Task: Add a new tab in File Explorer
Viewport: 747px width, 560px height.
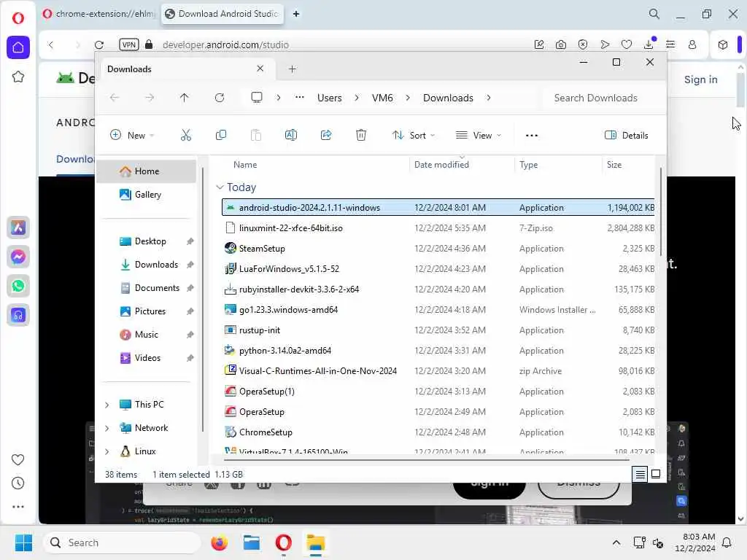Action: pos(293,69)
